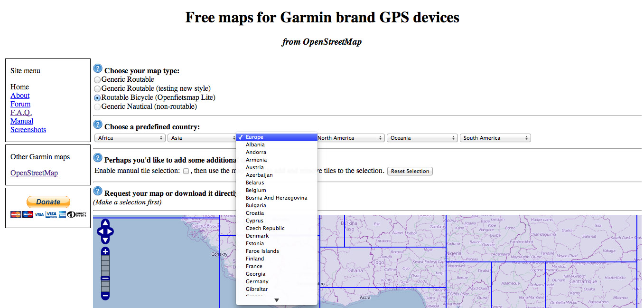Click the zoom slider handle on map
The height and width of the screenshot is (308, 644).
(105, 279)
